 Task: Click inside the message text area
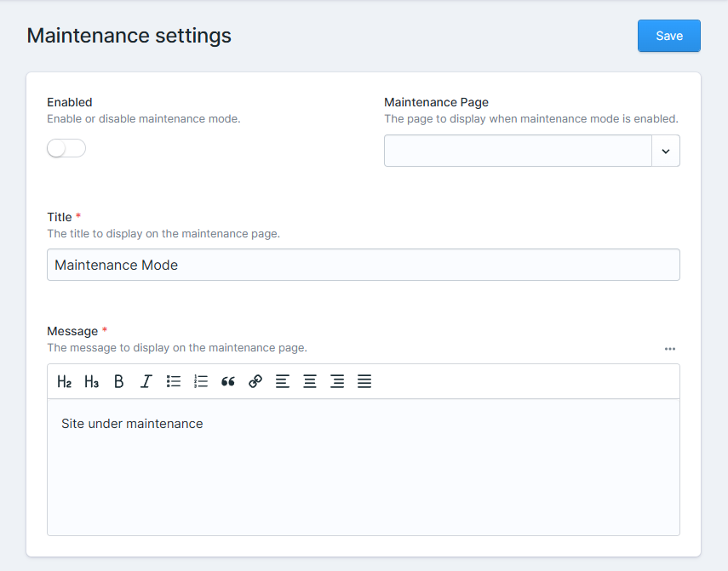[x=363, y=477]
